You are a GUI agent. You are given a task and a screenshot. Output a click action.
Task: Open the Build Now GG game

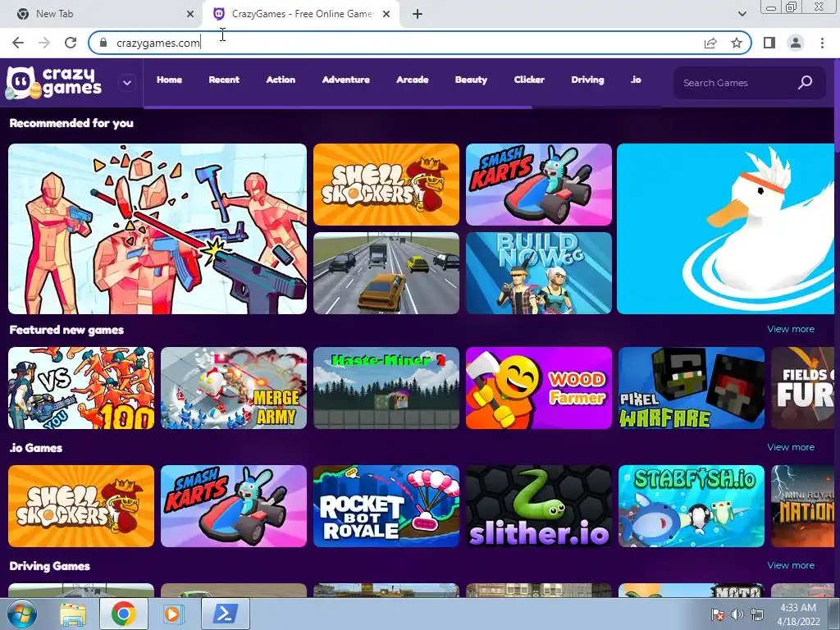tap(538, 273)
